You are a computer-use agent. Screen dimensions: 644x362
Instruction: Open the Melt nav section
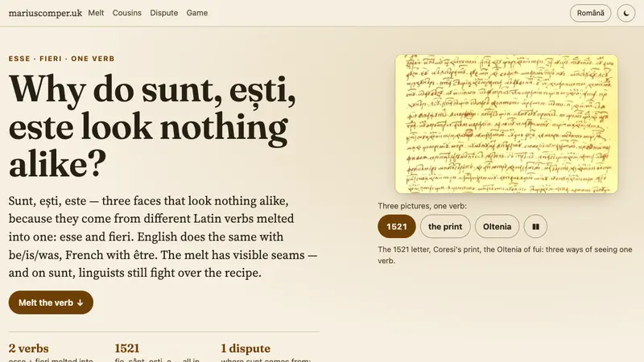coord(96,13)
